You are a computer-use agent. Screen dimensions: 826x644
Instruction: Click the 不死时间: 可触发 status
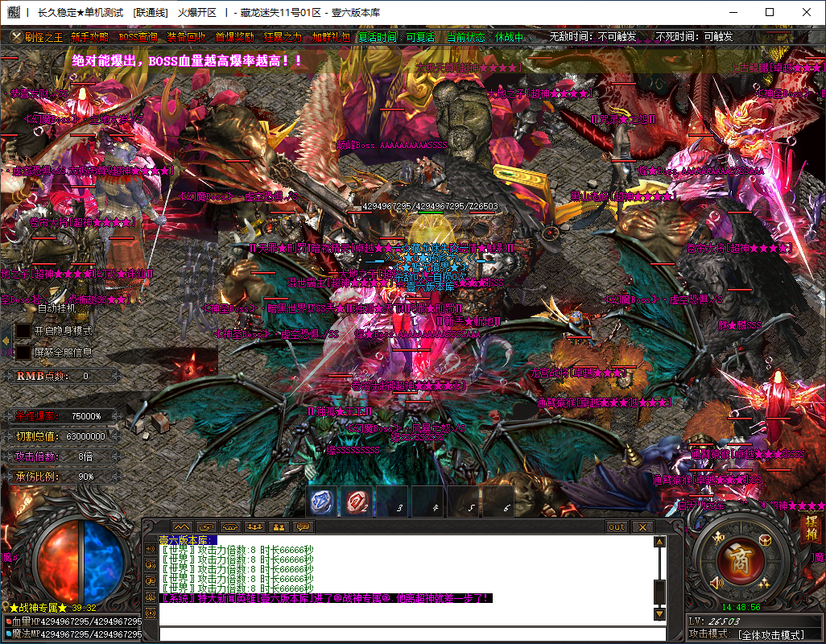point(694,37)
